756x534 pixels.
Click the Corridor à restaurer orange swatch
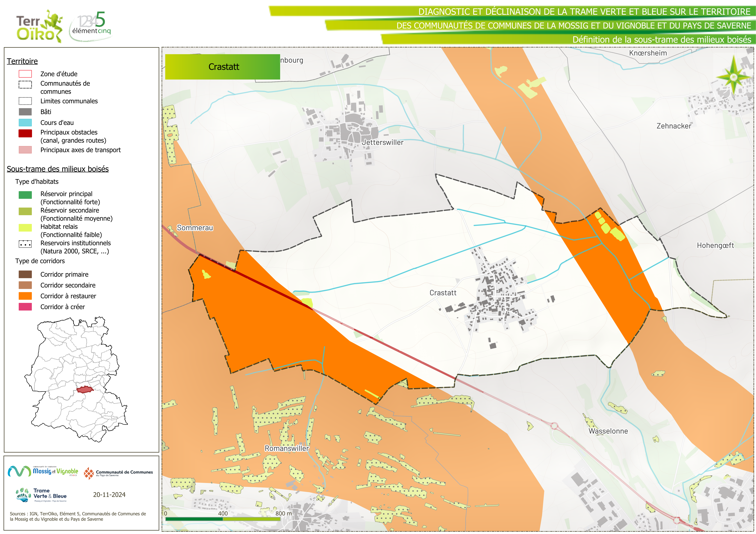click(25, 296)
